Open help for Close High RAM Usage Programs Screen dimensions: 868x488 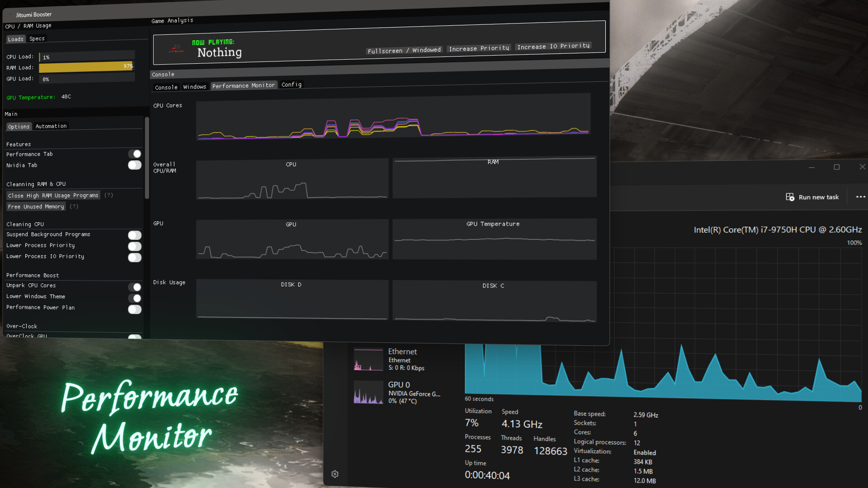coord(108,195)
